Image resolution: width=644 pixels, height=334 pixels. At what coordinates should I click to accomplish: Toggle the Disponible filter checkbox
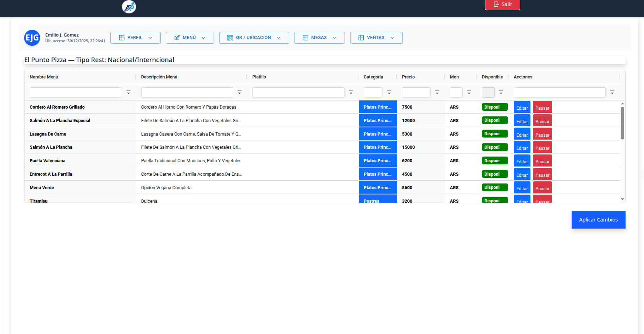click(488, 92)
